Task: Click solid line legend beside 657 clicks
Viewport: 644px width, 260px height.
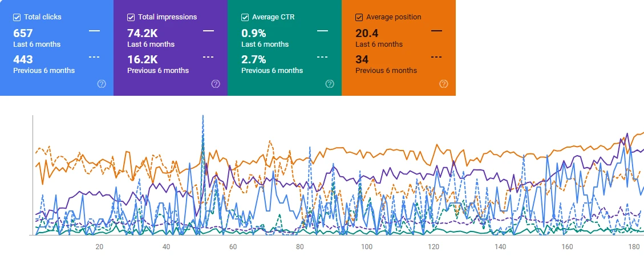Action: point(94,31)
